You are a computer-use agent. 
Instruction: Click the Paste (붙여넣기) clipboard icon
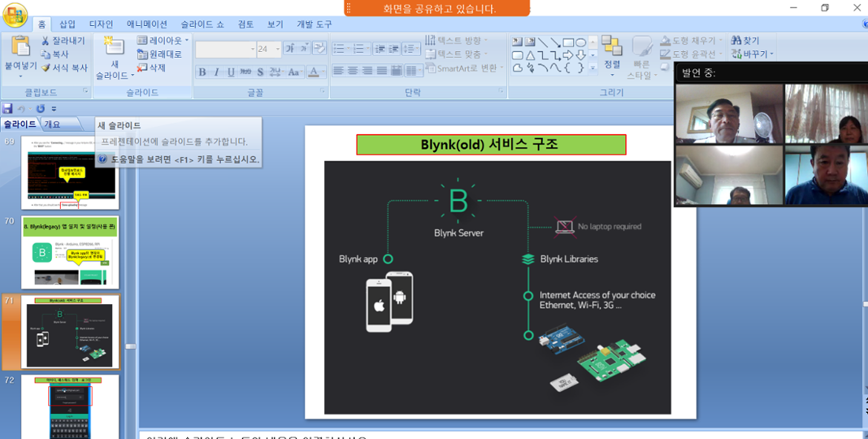[x=21, y=46]
